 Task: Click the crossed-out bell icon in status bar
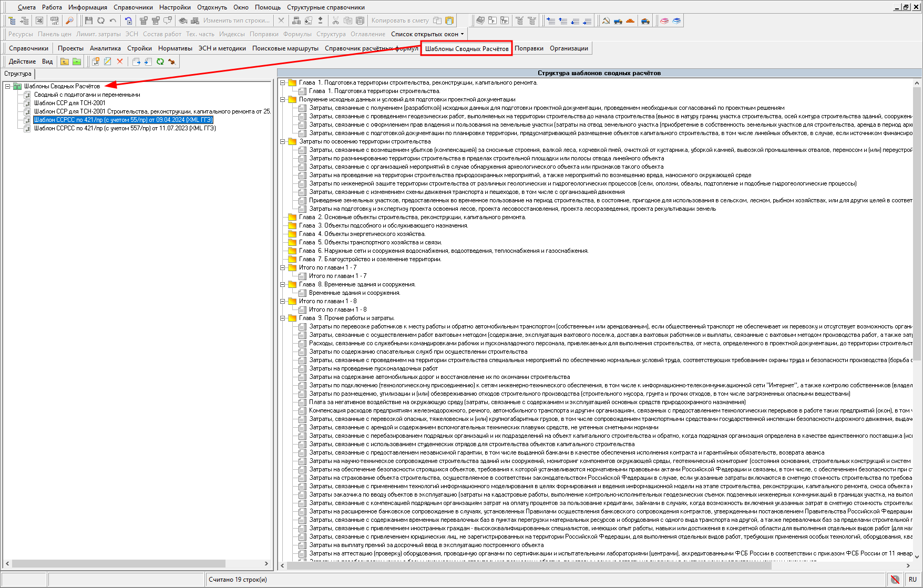[895, 579]
